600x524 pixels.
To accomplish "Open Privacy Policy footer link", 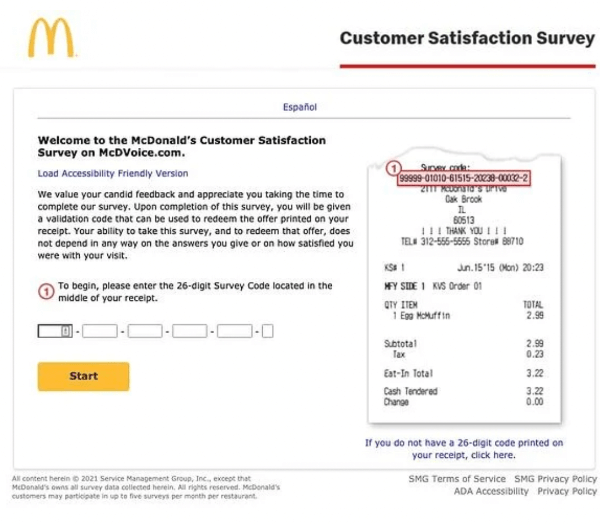I will click(567, 491).
